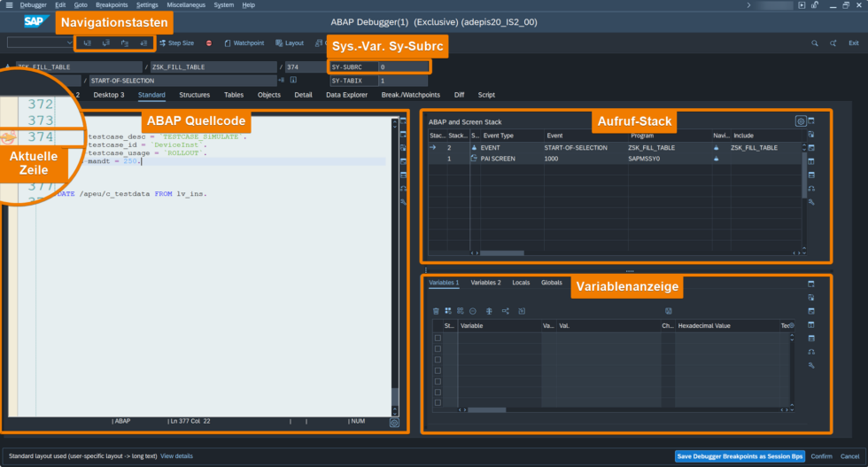
Task: Click the Execute step-over navigation icon
Action: pyautogui.click(x=105, y=43)
